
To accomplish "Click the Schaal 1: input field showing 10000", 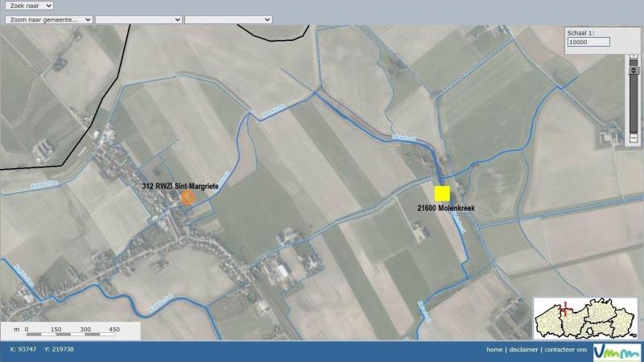I will [588, 42].
